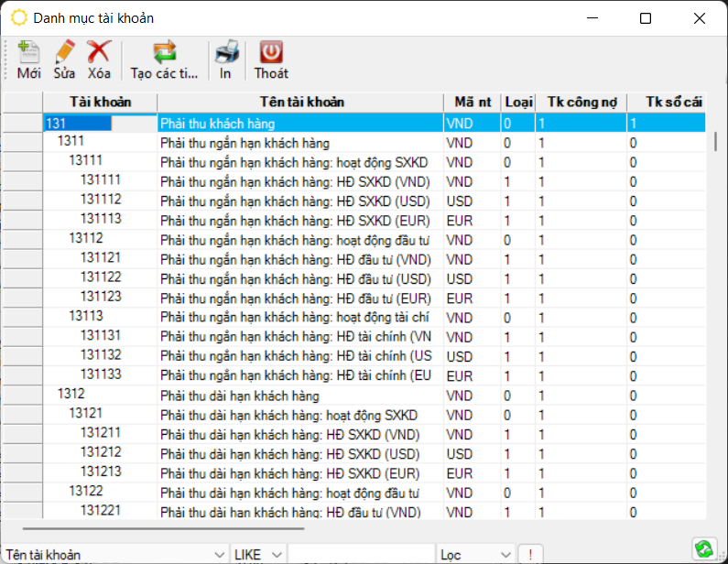This screenshot has height=564, width=728.
Task: Click the filter value text input box
Action: (360, 555)
